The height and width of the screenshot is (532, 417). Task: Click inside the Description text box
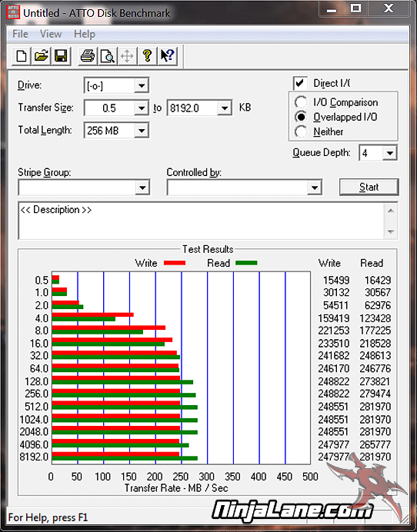click(202, 221)
